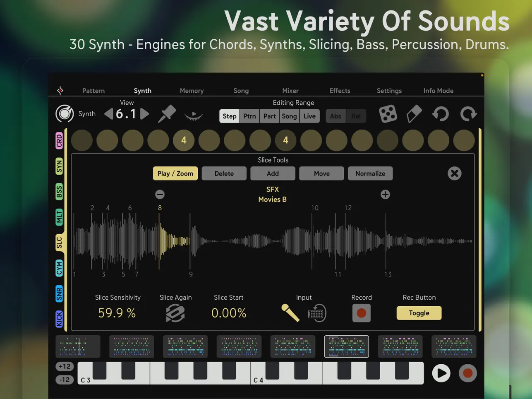Click the Synth dial knob icon
Image resolution: width=532 pixels, height=399 pixels.
click(65, 113)
